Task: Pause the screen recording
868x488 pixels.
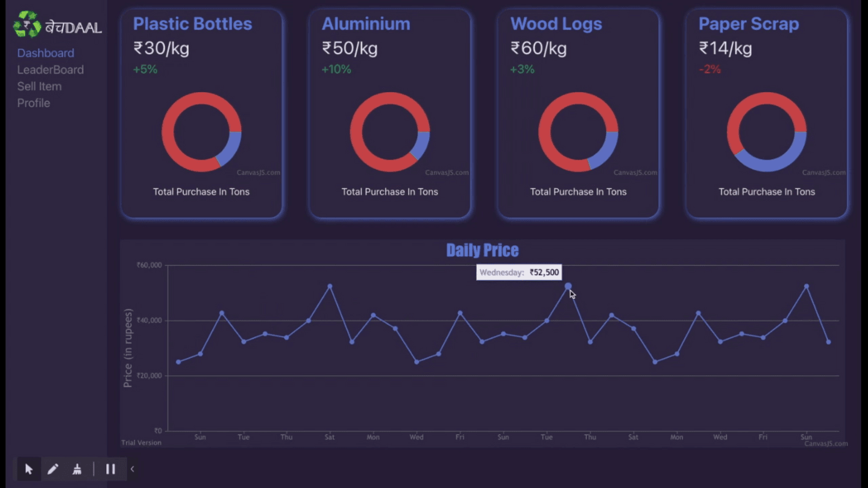Action: [x=110, y=469]
